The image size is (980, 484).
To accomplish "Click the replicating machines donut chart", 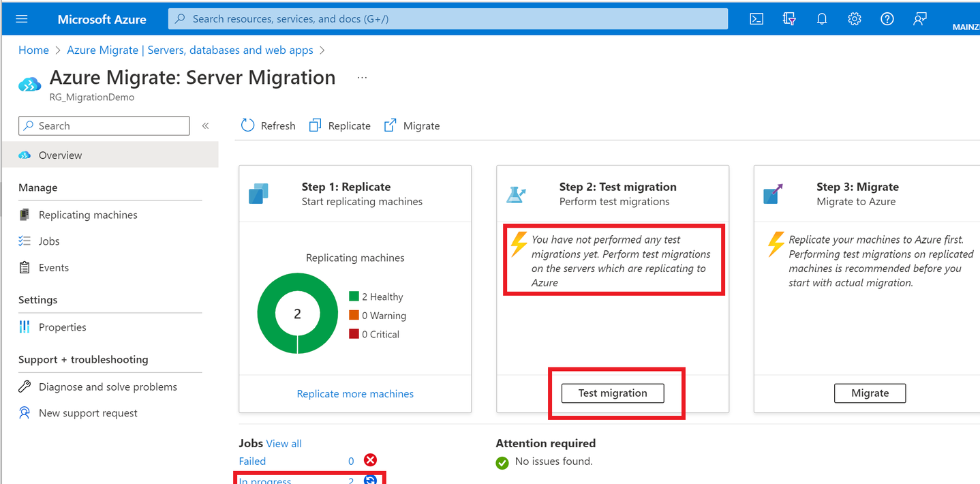I will pos(297,314).
